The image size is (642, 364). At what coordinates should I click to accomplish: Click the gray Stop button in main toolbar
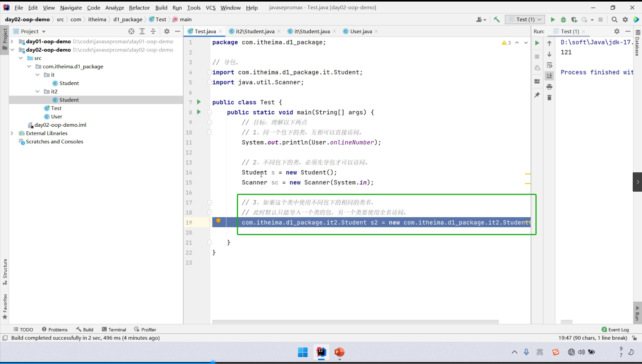pos(601,19)
